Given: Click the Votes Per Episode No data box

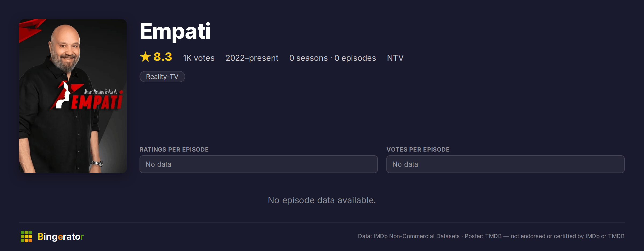Looking at the screenshot, I should tap(506, 164).
